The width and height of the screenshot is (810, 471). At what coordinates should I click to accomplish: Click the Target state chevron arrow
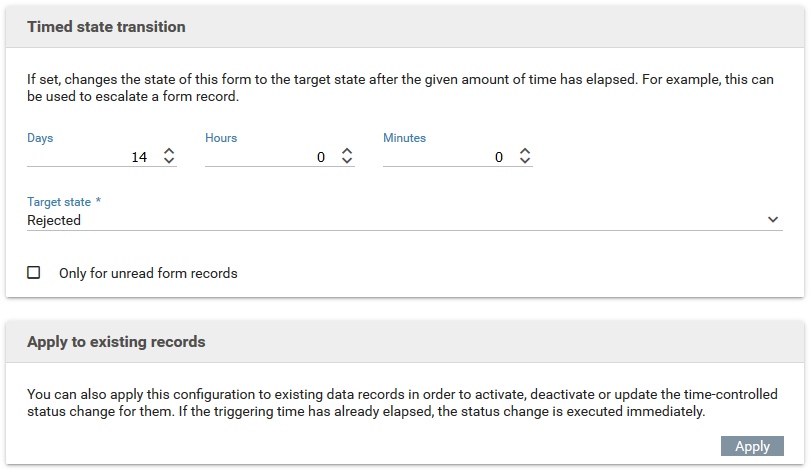(x=773, y=220)
